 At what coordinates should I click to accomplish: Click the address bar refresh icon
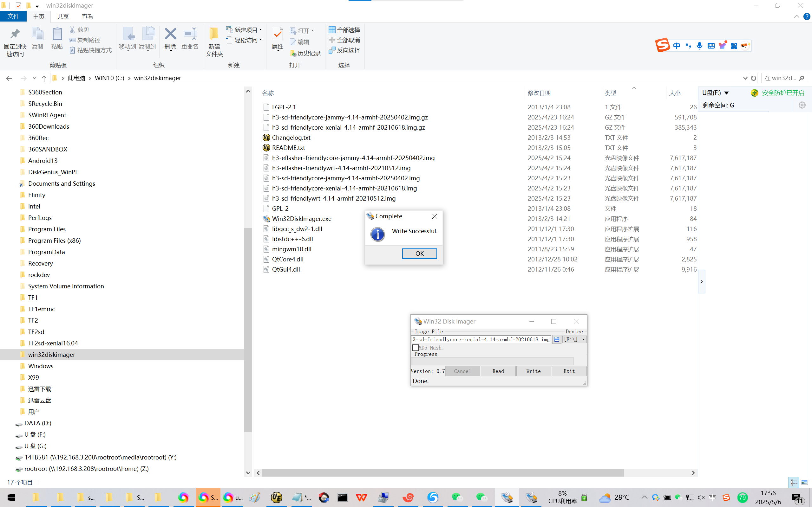coord(753,78)
